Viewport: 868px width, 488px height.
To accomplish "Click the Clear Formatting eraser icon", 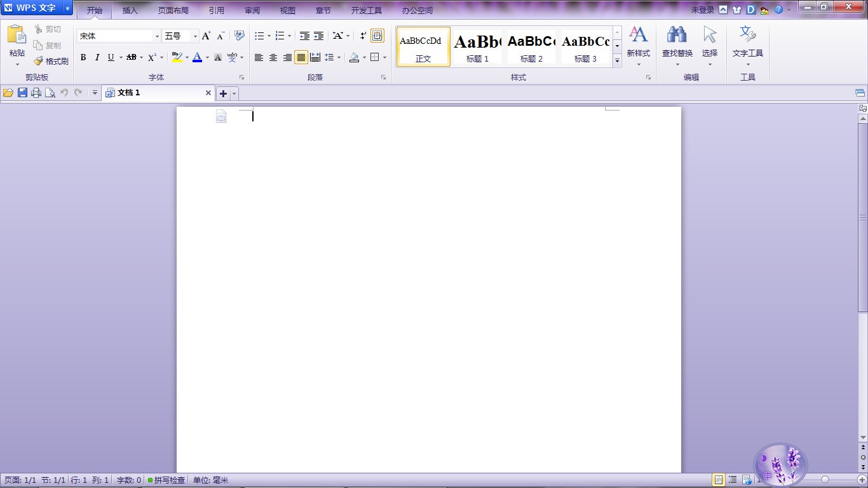I will [x=240, y=36].
